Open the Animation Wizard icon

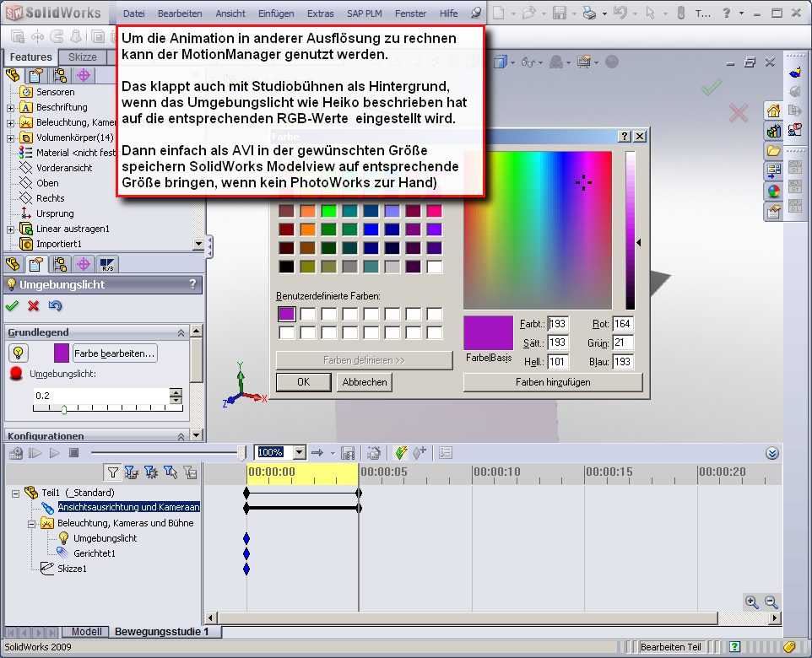[374, 454]
